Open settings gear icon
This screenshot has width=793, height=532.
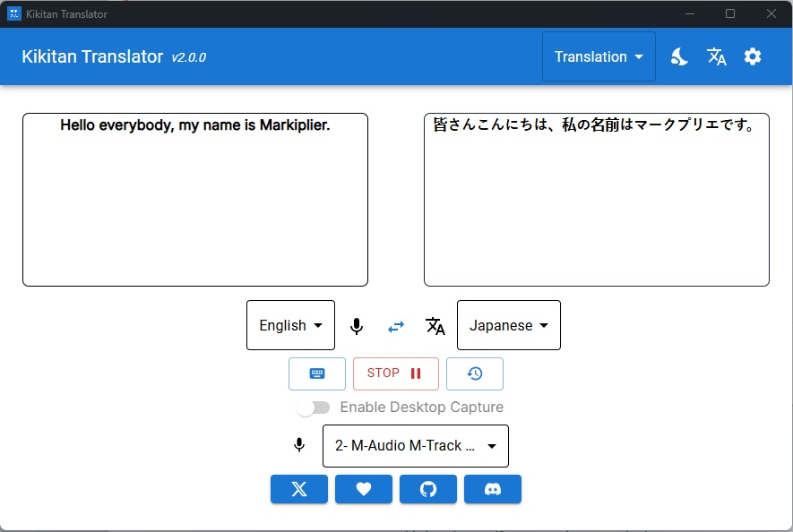point(753,56)
